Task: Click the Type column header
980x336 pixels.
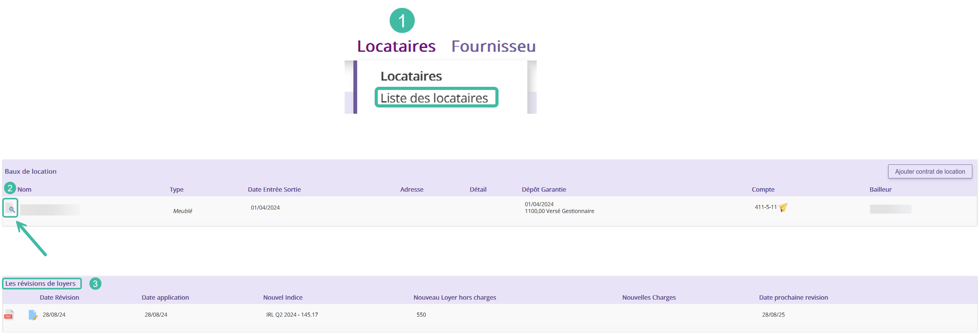Action: (176, 190)
